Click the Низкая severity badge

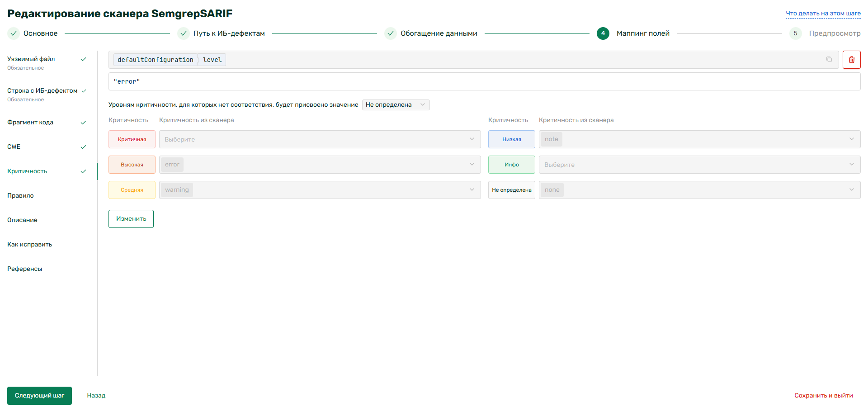point(512,139)
